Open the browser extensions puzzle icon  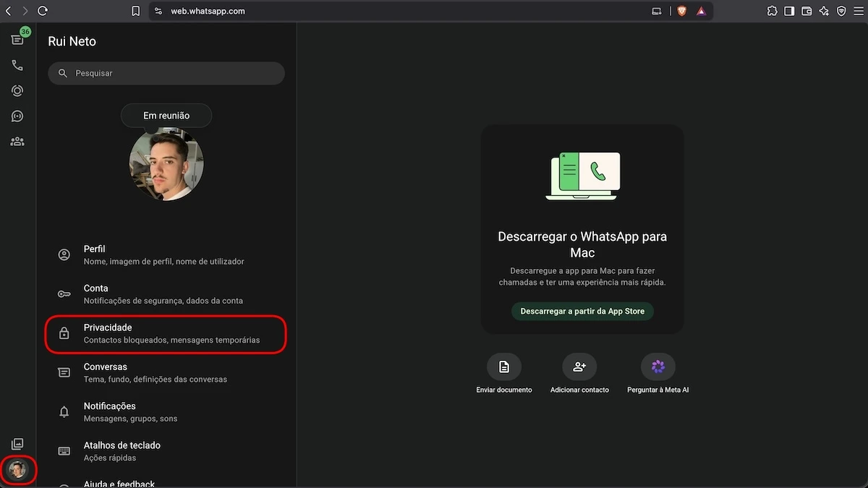(772, 11)
